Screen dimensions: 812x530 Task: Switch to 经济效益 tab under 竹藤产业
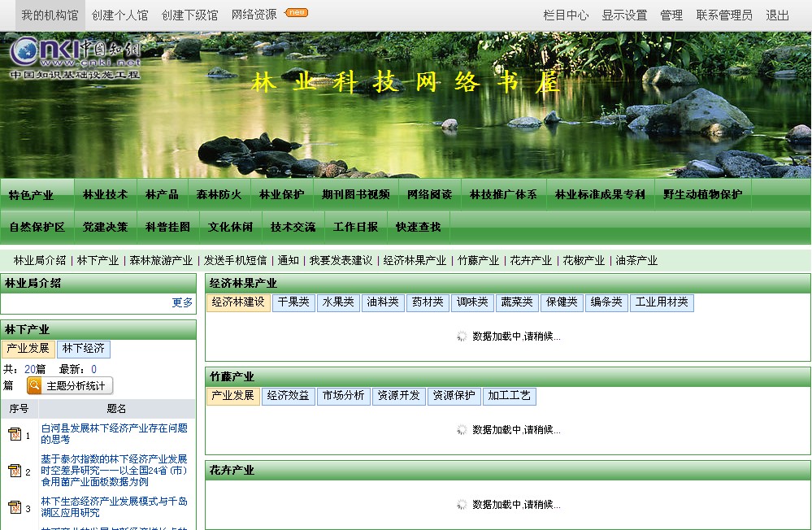289,396
